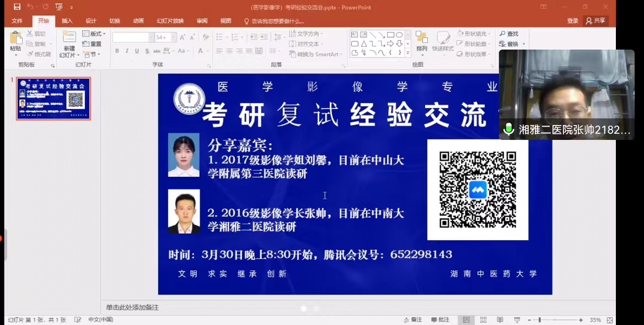
Task: Click the Reset (重置) button
Action: tap(92, 44)
